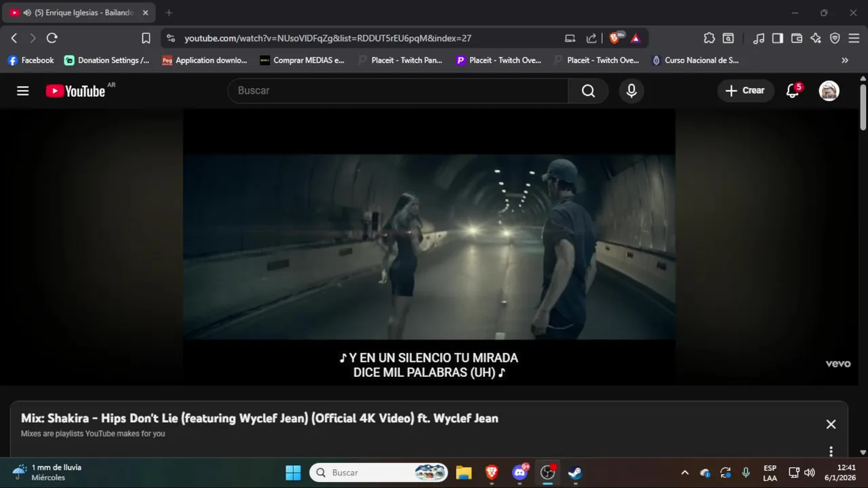Click the page vertical scrollbar thumb
This screenshot has width=868, height=488.
pos(863,107)
